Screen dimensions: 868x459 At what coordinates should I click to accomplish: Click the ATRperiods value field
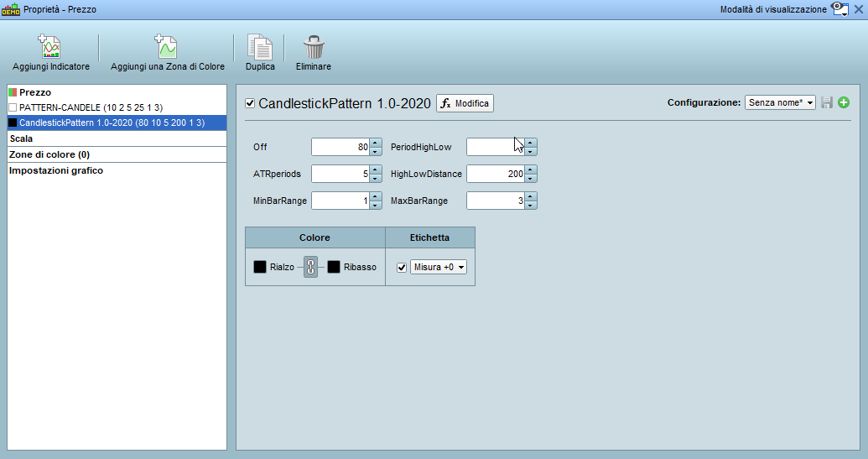coord(340,174)
